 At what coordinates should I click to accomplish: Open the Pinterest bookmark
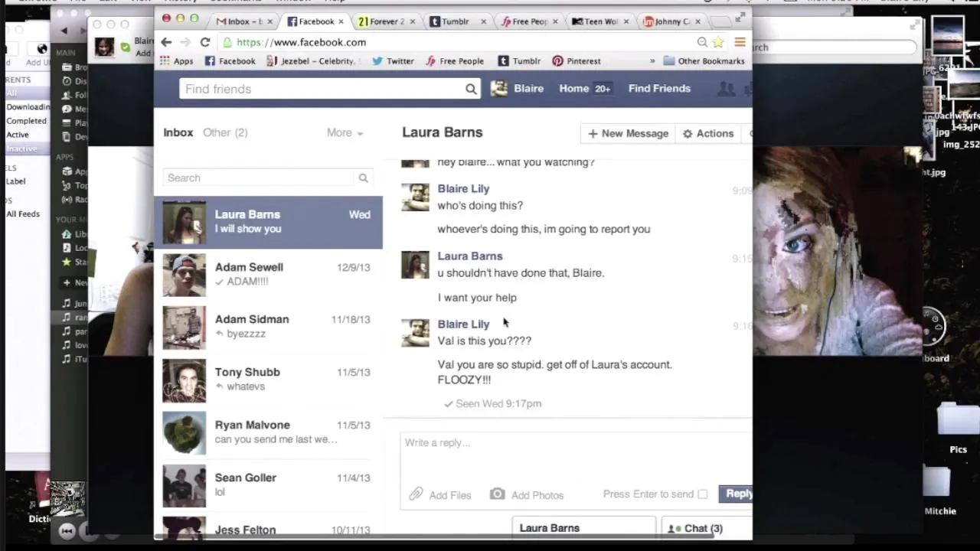(577, 61)
